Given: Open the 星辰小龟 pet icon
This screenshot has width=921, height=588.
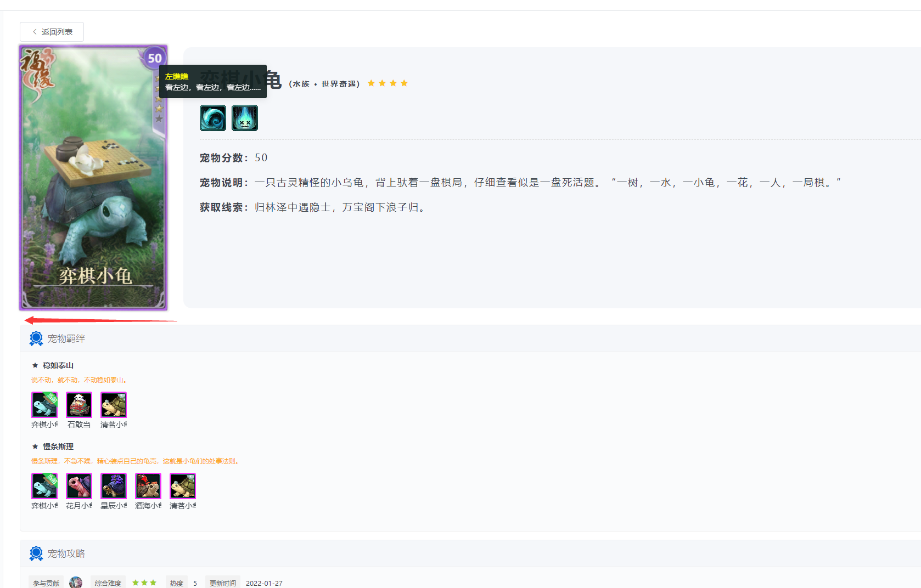Looking at the screenshot, I should tap(113, 485).
